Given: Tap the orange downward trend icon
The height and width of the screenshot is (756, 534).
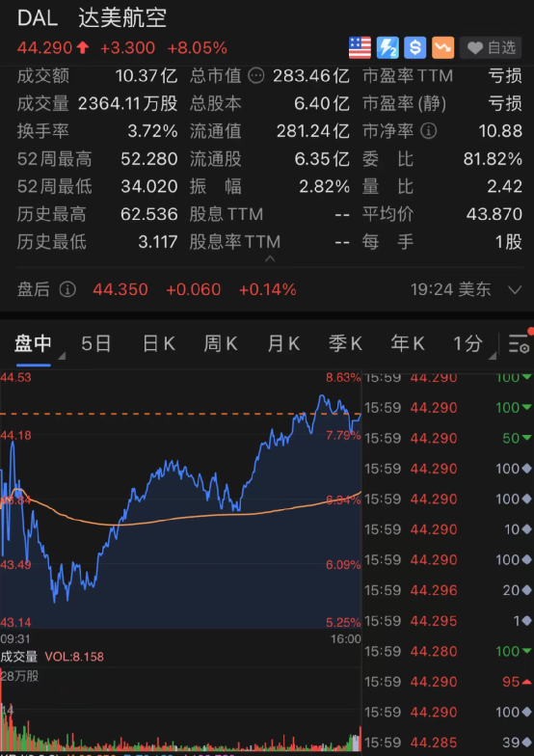Looking at the screenshot, I should tap(443, 48).
